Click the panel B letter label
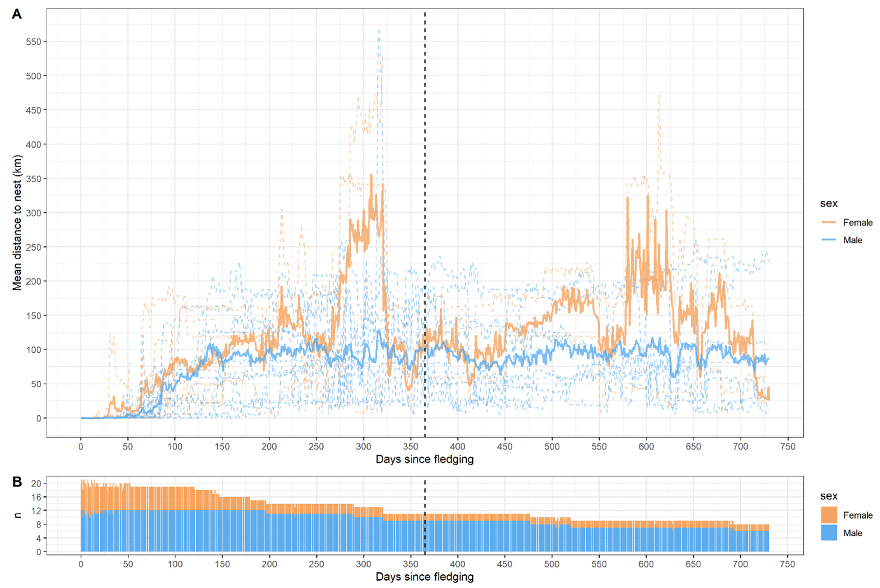Screen dimensions: 880x588 (17, 482)
